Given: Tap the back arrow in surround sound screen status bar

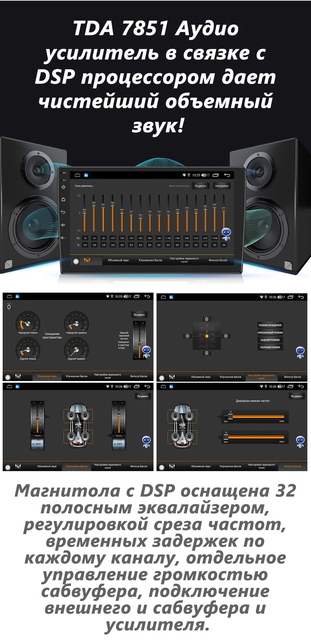Looking at the screenshot, I should (147, 296).
